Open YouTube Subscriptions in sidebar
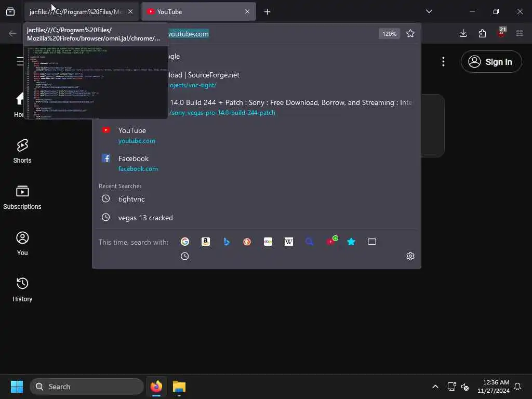This screenshot has width=532, height=399. click(x=22, y=197)
